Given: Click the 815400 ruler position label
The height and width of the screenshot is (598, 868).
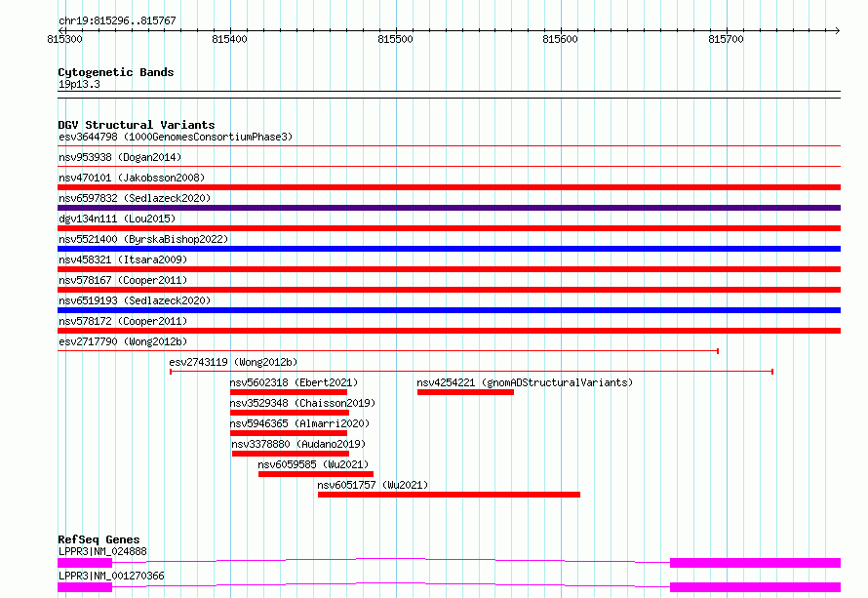Looking at the screenshot, I should (x=230, y=39).
